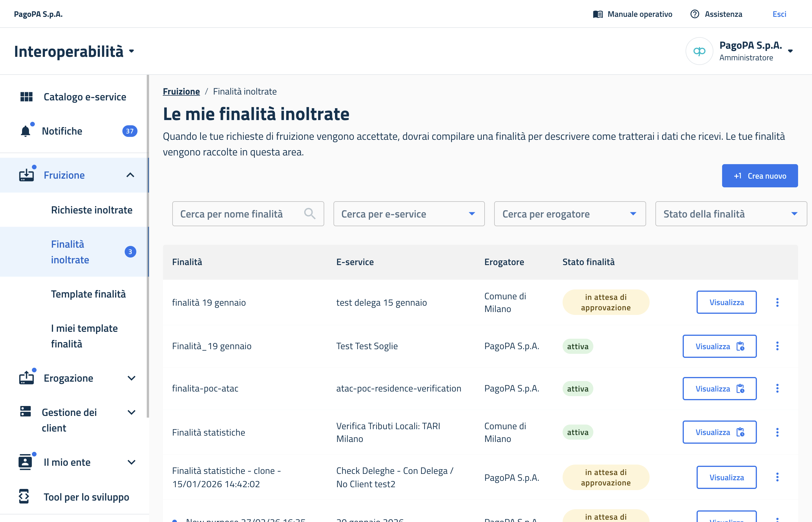Click the PagoPA account avatar logo
The height and width of the screenshot is (522, 812).
pos(699,51)
